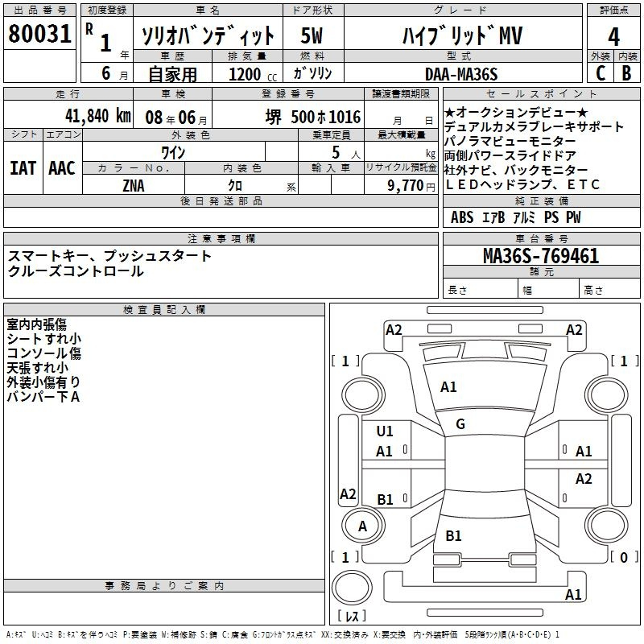Viewport: 644px width, 644px height.
Task: Select the lot number 80031 field
Action: pyautogui.click(x=40, y=34)
